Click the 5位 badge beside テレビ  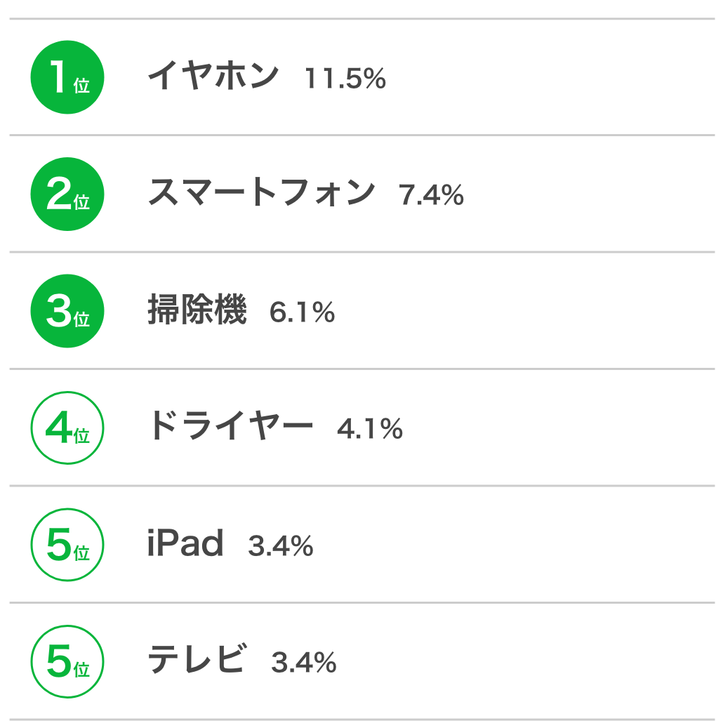(x=67, y=661)
